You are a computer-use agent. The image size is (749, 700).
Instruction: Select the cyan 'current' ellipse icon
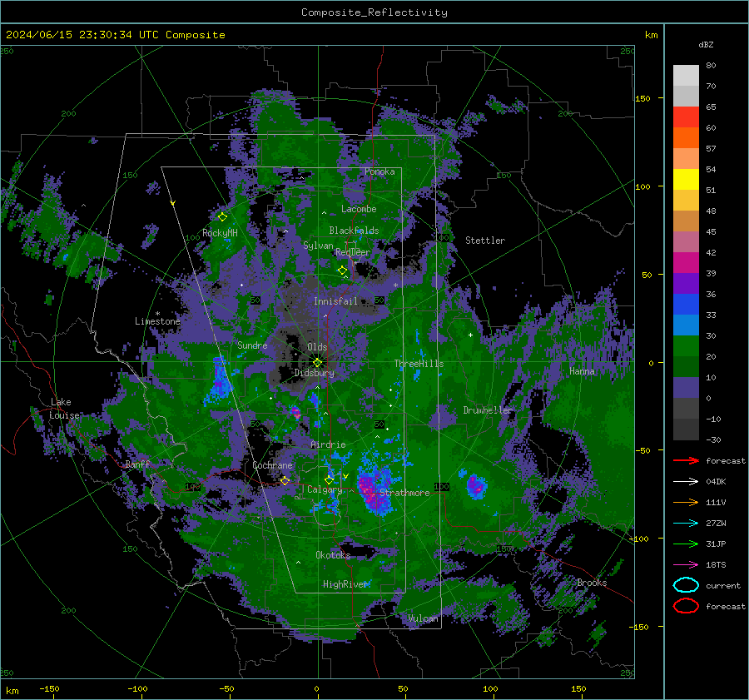pos(686,585)
